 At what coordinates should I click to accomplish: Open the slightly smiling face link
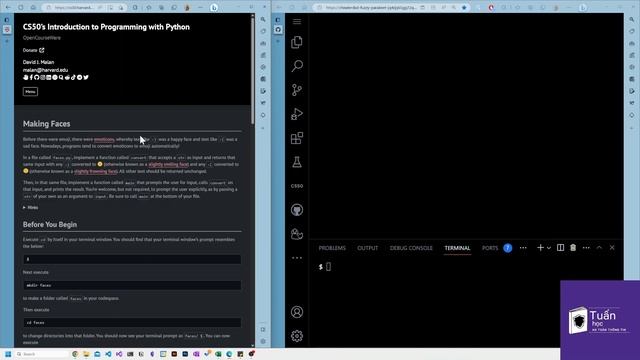pyautogui.click(x=169, y=164)
